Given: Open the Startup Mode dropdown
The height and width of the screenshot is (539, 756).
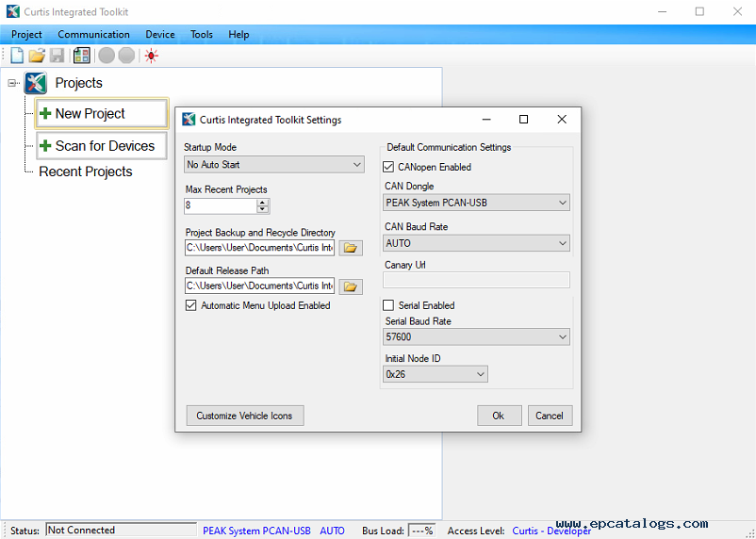Looking at the screenshot, I should pyautogui.click(x=274, y=164).
